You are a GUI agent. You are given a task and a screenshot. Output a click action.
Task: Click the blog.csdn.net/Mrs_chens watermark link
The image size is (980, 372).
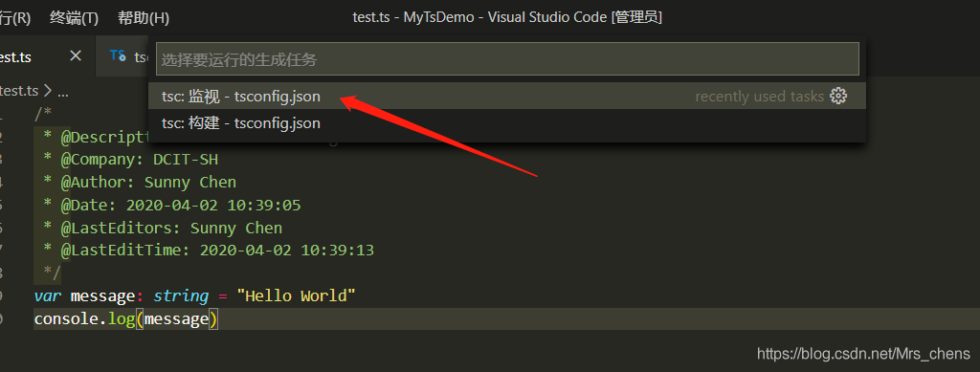(x=863, y=354)
